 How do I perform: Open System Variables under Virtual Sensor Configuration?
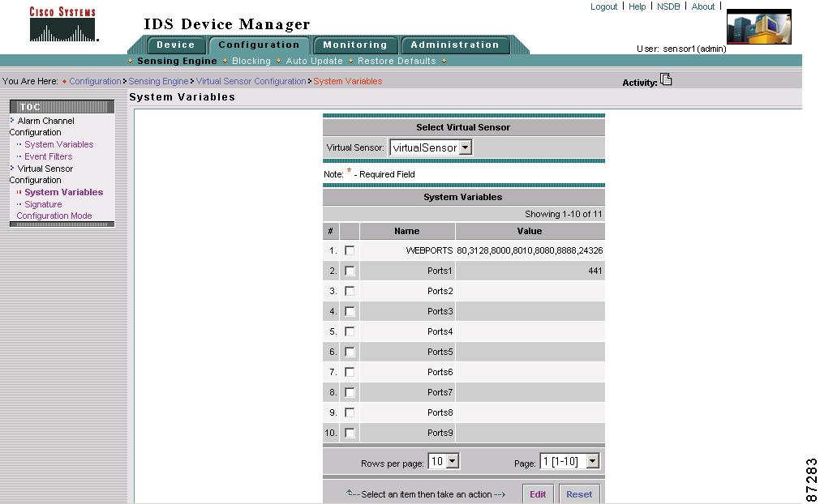click(64, 192)
